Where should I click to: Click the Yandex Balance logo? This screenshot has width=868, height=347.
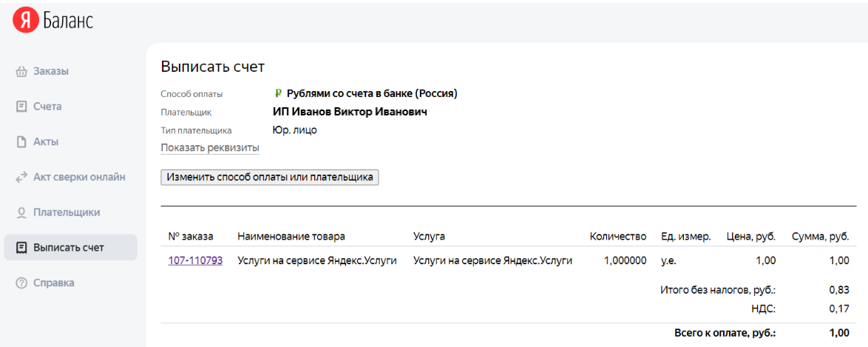pos(53,21)
